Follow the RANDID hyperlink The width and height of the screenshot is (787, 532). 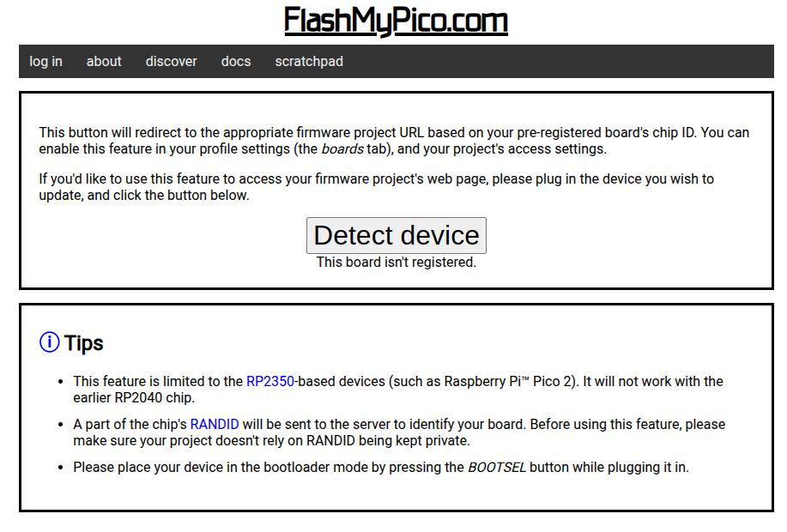tap(215, 424)
